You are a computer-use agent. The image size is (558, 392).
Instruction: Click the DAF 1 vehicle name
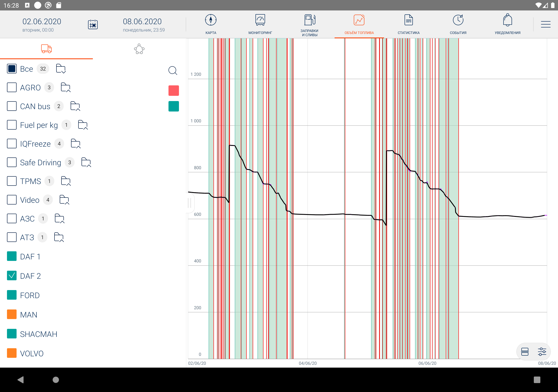tap(30, 257)
